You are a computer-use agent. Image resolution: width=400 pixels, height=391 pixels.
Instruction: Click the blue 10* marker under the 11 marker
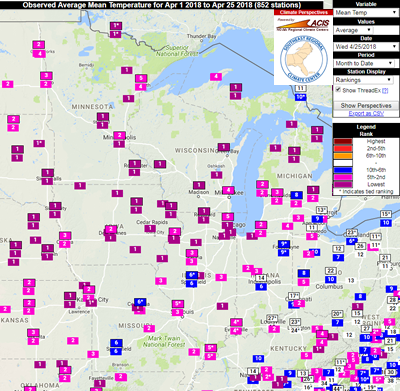click(300, 97)
